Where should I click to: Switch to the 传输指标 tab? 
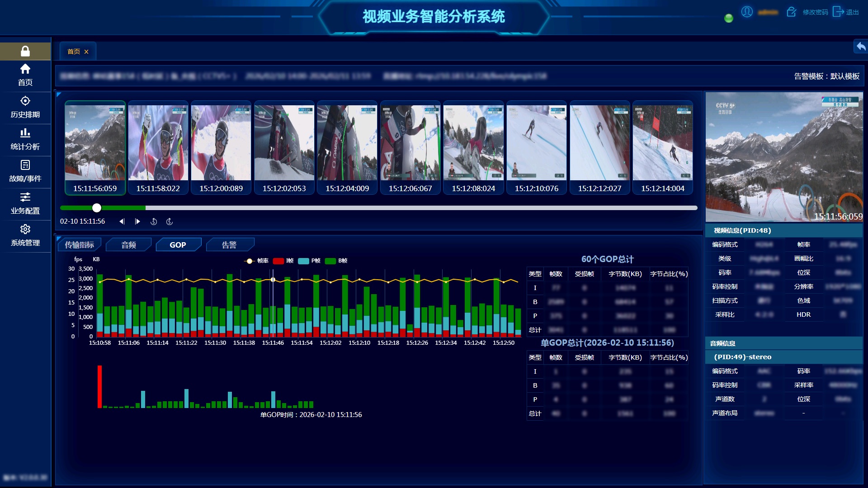(80, 245)
